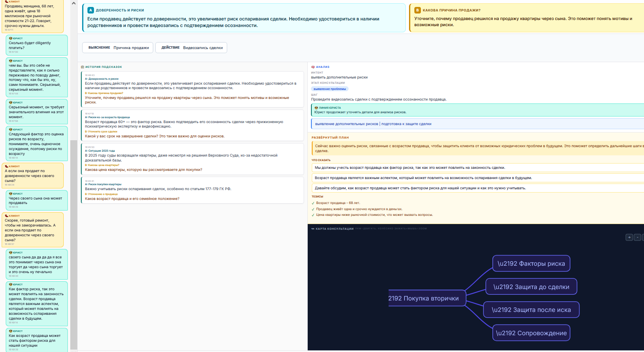Open the 'Сопровождение' map node

pos(531,333)
